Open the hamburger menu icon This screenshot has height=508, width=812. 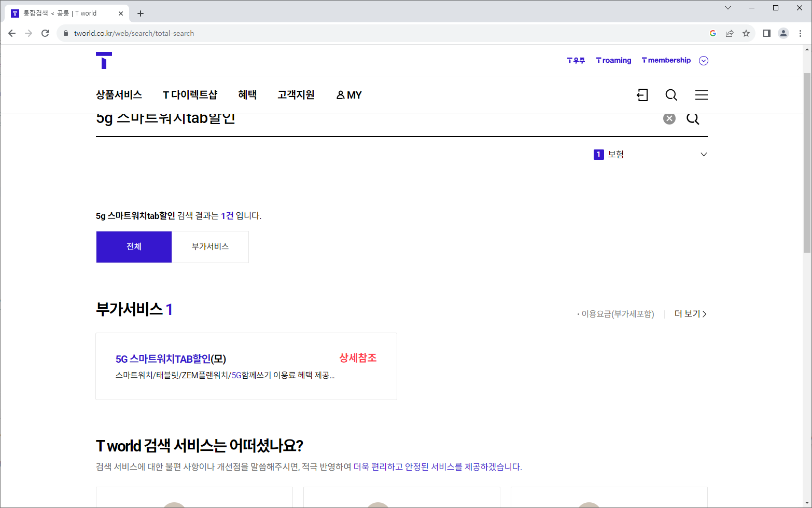702,95
